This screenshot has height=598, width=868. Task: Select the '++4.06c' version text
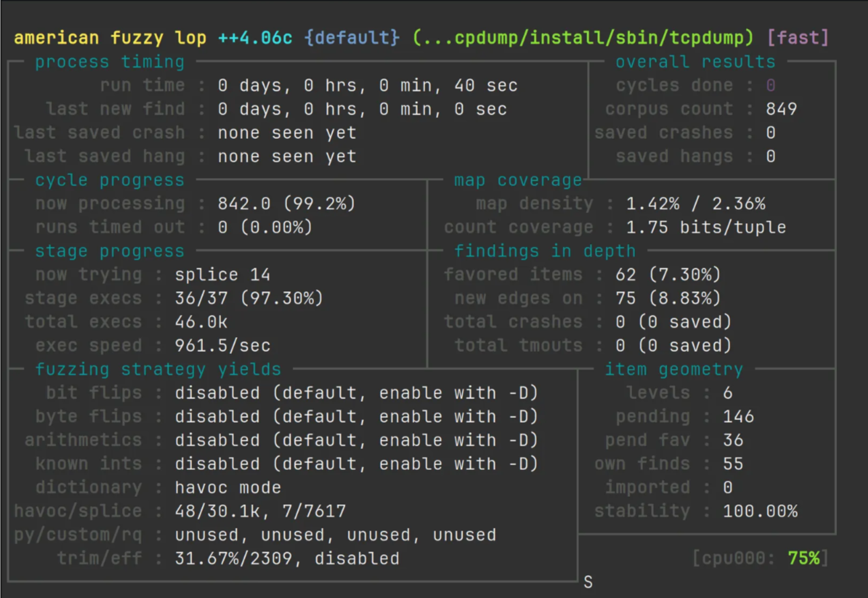point(255,38)
